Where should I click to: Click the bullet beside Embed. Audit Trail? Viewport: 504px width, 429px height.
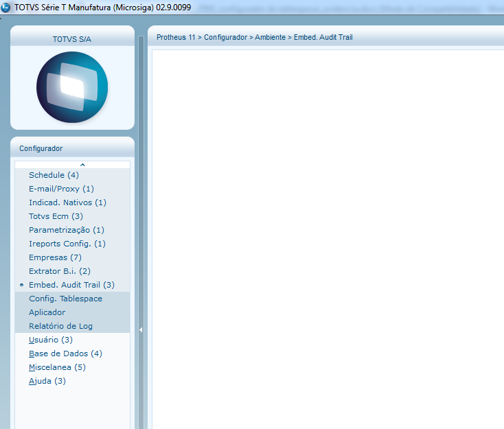21,285
